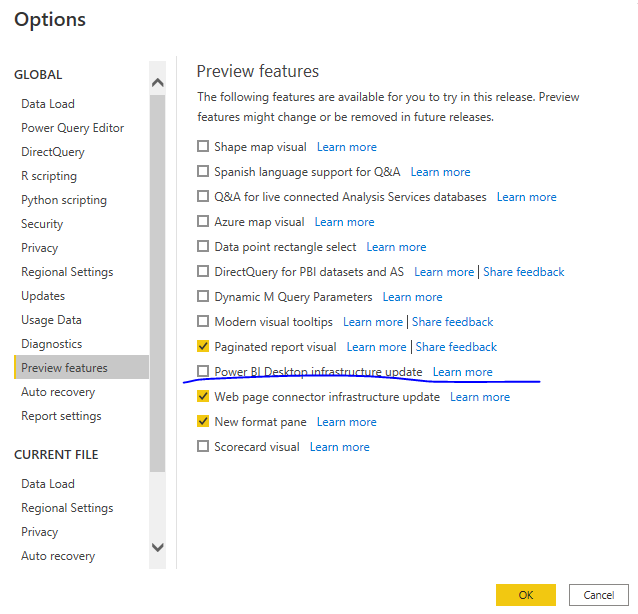The image size is (638, 614).
Task: Open Learn more for Paginated report visual
Action: coord(376,347)
